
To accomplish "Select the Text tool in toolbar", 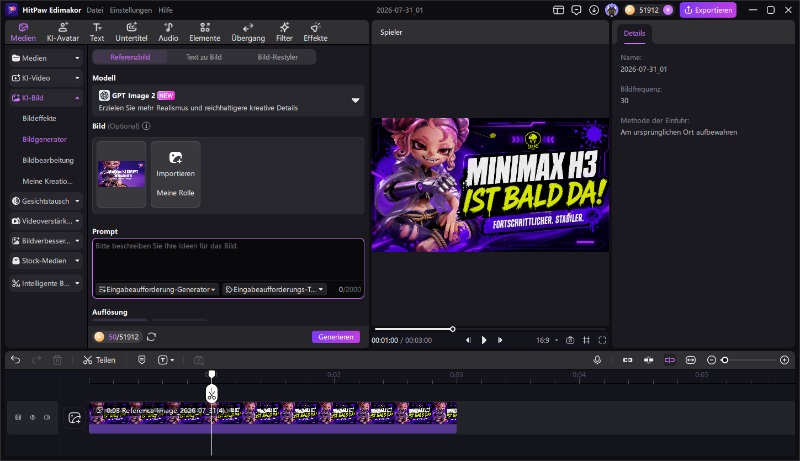I will coord(97,32).
